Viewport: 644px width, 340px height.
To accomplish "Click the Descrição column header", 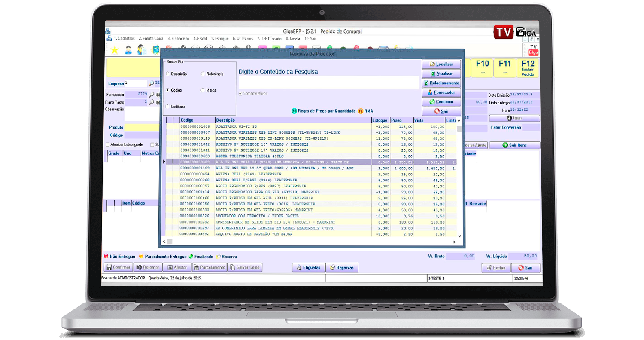I will (293, 120).
